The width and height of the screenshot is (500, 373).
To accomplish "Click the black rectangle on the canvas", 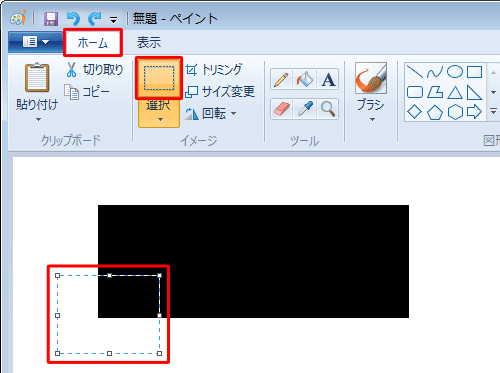I will click(253, 261).
